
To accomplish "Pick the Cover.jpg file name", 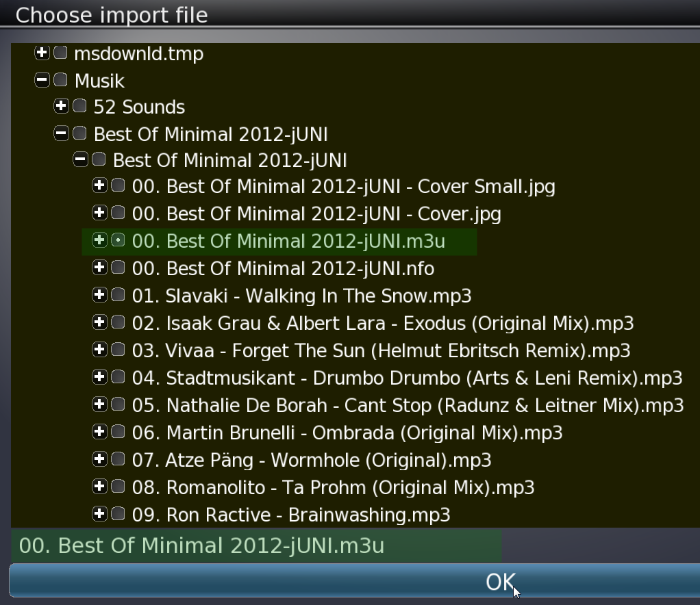I will click(316, 214).
